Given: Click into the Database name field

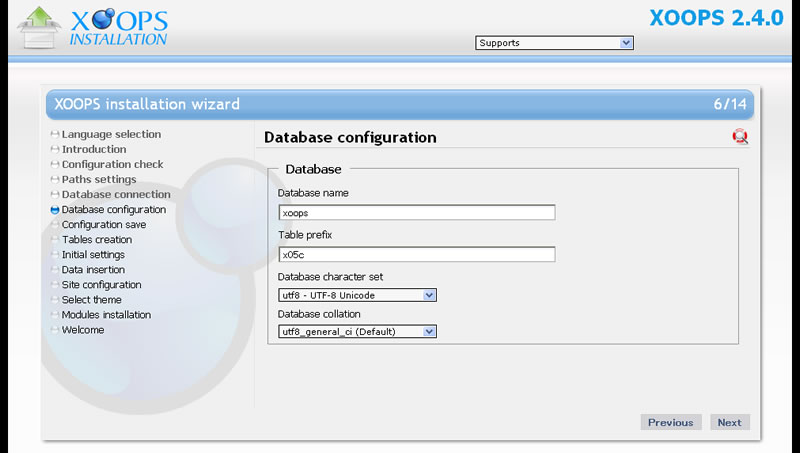Looking at the screenshot, I should point(417,213).
